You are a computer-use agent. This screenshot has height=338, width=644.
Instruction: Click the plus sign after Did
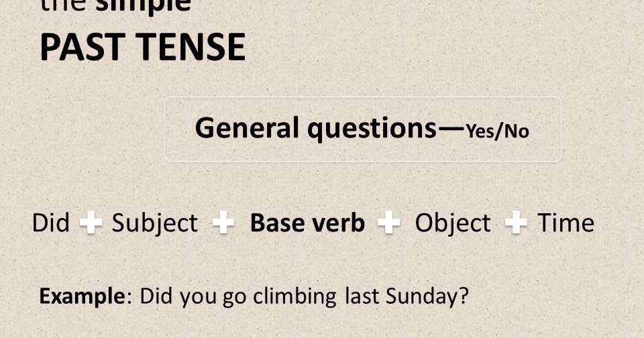point(91,222)
